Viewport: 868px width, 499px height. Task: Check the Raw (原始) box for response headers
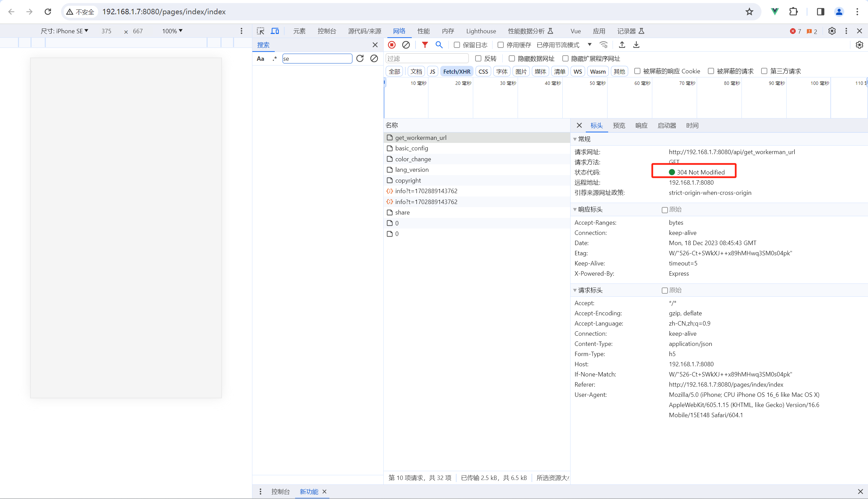tap(664, 210)
